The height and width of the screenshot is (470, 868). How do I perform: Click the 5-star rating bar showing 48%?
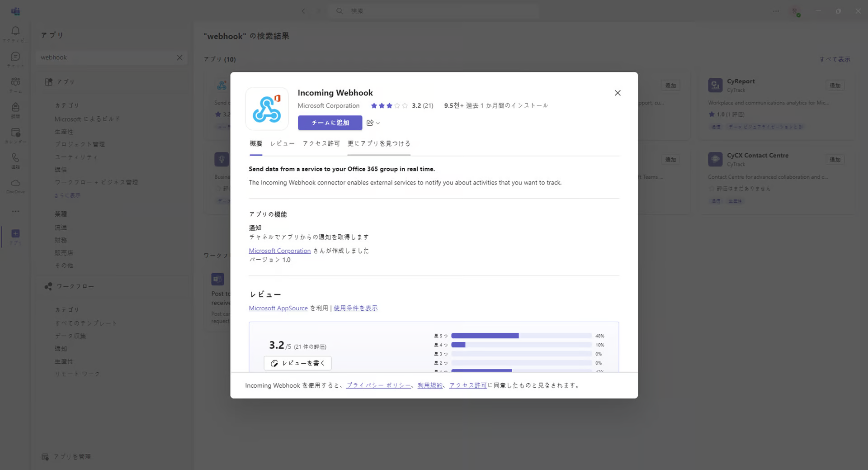(521, 336)
